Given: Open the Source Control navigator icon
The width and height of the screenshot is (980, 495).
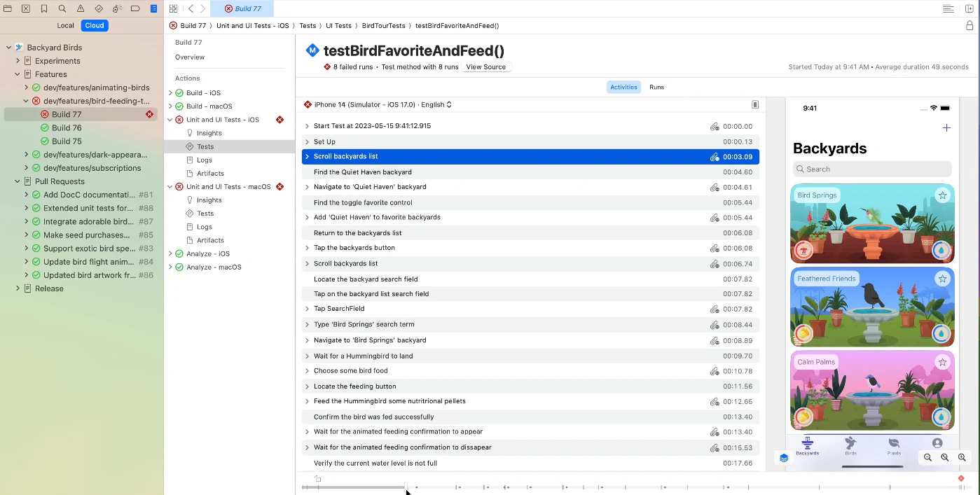Looking at the screenshot, I should pyautogui.click(x=26, y=8).
